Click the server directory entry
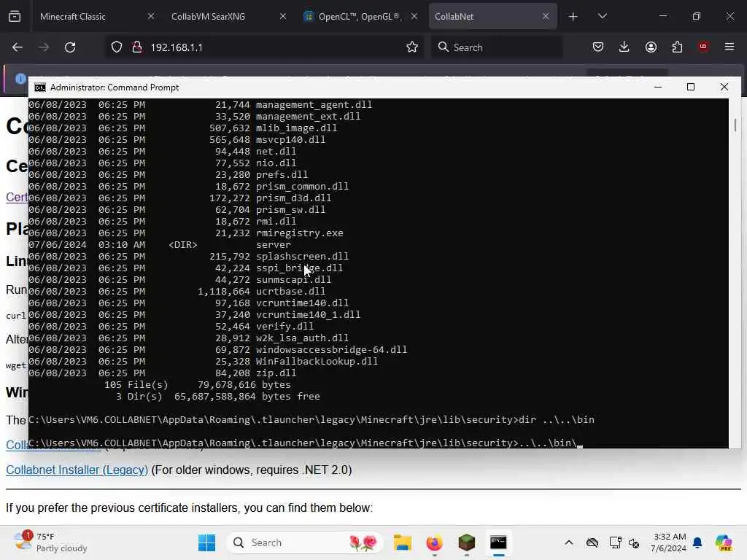This screenshot has width=747, height=560. (274, 245)
